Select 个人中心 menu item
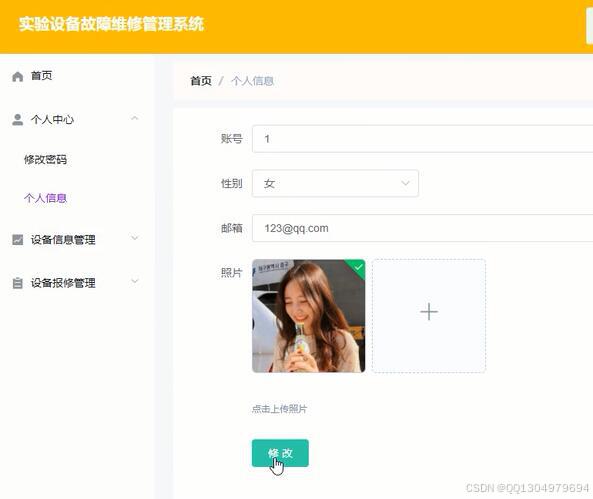The width and height of the screenshot is (593, 499). click(x=52, y=120)
